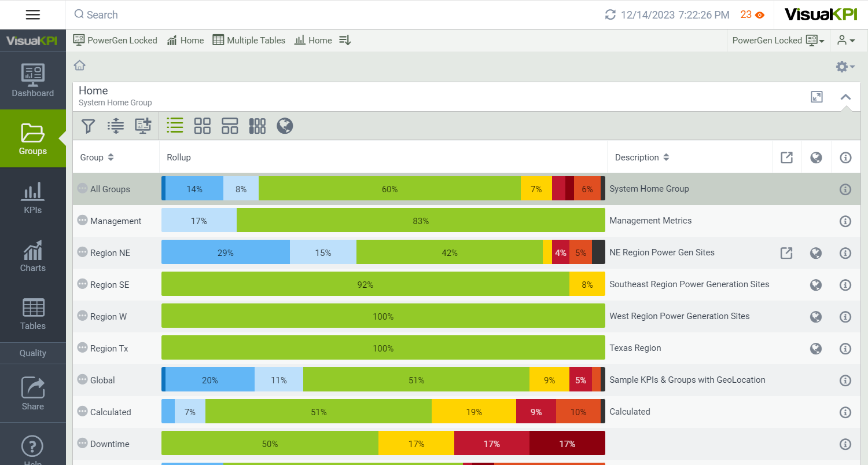The height and width of the screenshot is (465, 868).
Task: Click the refresh icon beside the timestamp
Action: [610, 15]
